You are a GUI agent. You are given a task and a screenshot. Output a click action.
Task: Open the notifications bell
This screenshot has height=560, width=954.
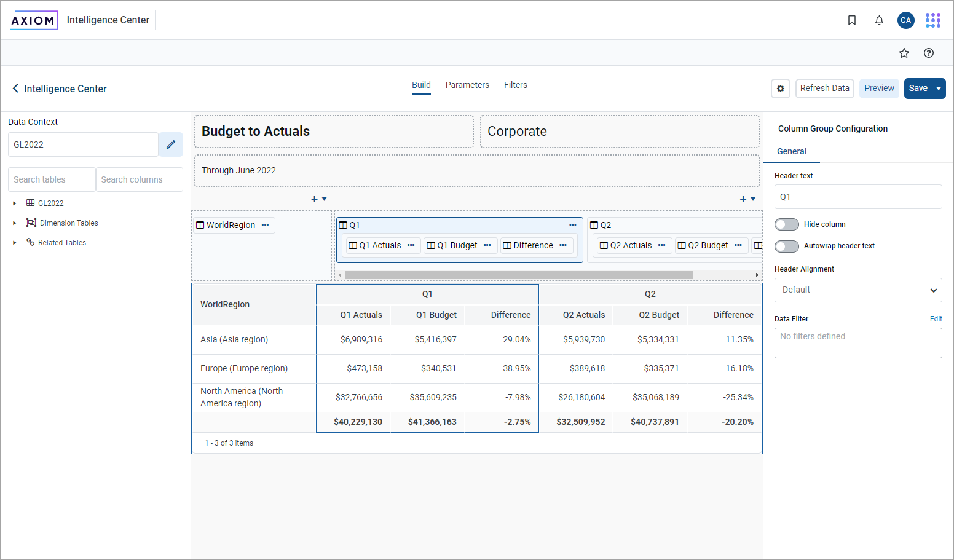click(879, 20)
